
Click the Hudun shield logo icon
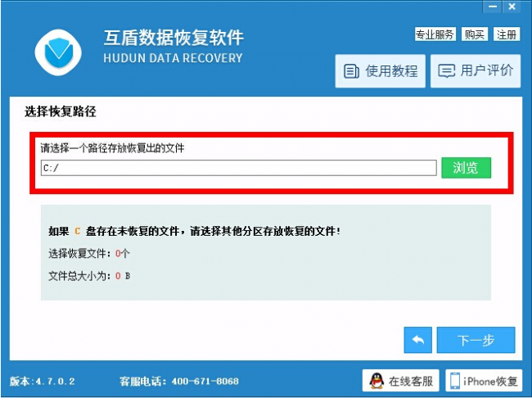58,52
